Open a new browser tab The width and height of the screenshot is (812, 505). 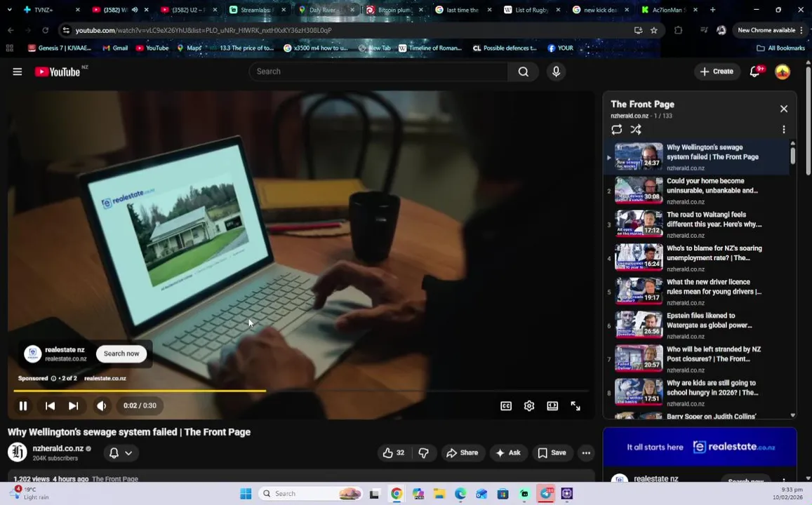click(x=712, y=10)
